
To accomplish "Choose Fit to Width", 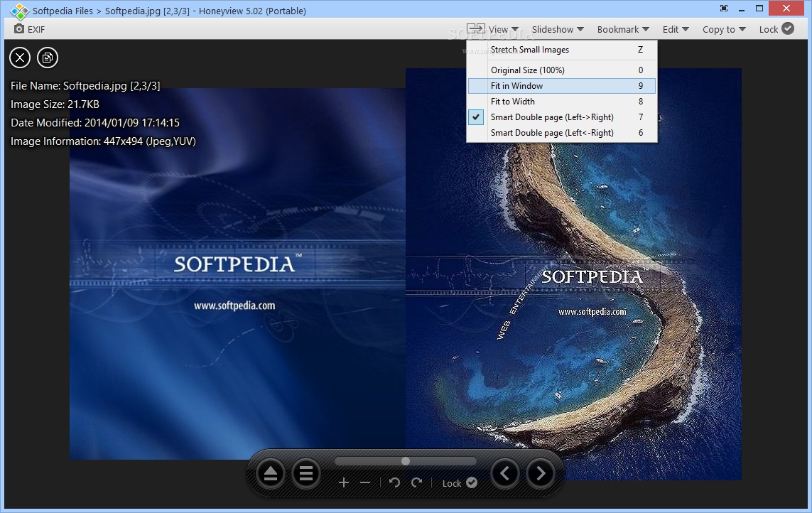I will click(562, 102).
